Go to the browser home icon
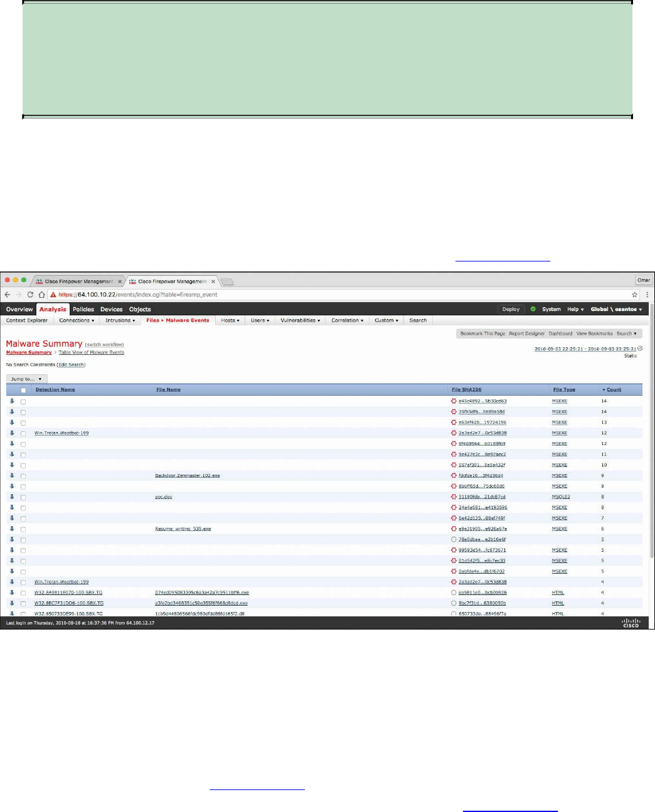 point(41,294)
